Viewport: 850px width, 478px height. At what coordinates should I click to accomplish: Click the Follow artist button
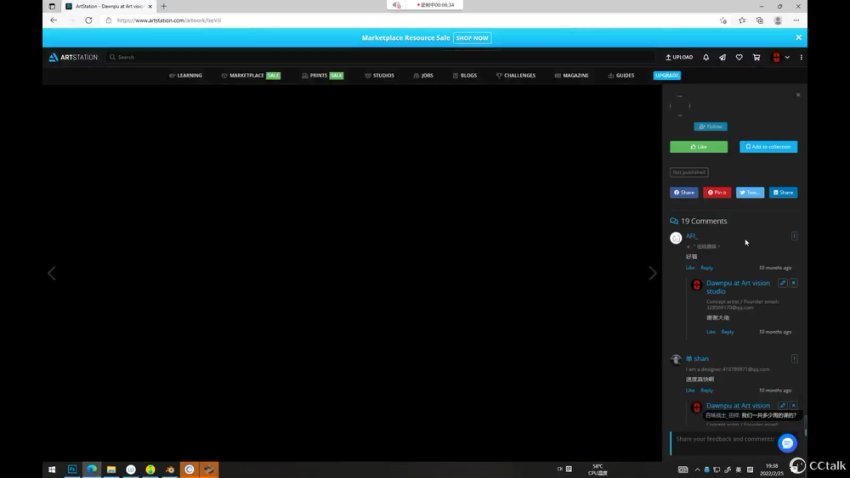point(710,126)
